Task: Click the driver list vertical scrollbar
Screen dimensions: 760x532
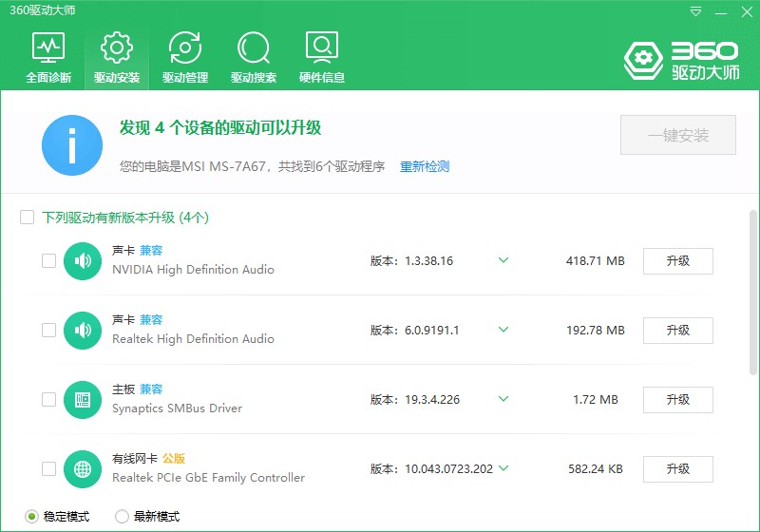Action: click(x=752, y=293)
